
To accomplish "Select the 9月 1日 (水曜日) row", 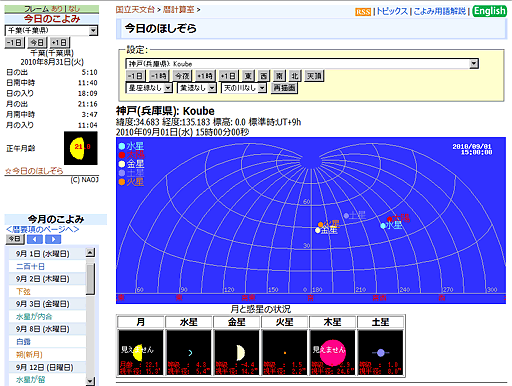I will 47,254.
